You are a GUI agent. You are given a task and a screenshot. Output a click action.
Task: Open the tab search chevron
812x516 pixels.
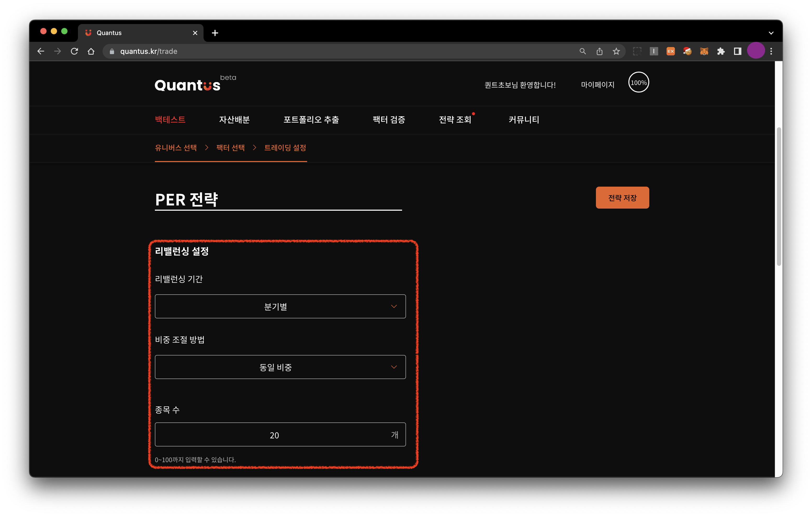[x=771, y=33]
